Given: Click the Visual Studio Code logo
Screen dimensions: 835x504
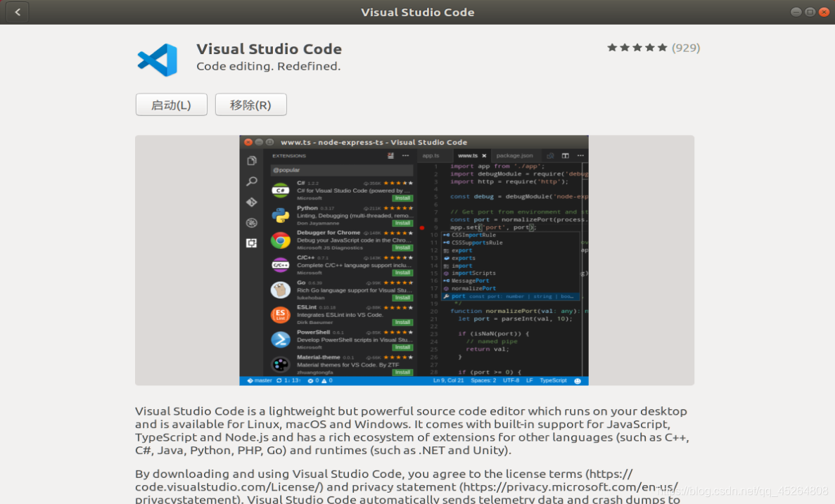Looking at the screenshot, I should click(x=158, y=60).
